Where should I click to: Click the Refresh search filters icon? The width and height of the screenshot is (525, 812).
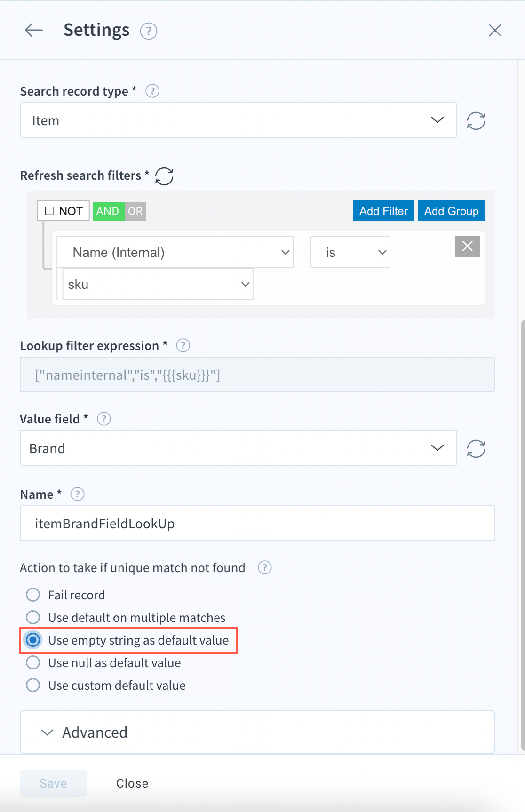click(x=164, y=176)
